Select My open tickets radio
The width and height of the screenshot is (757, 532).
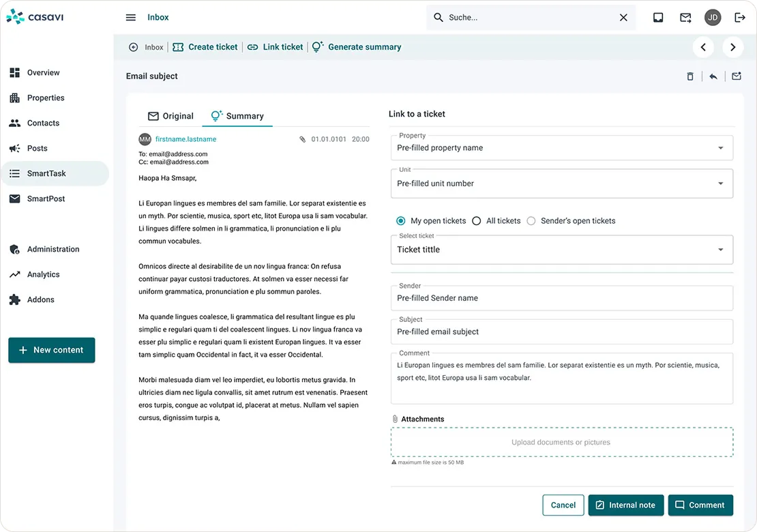tap(401, 220)
